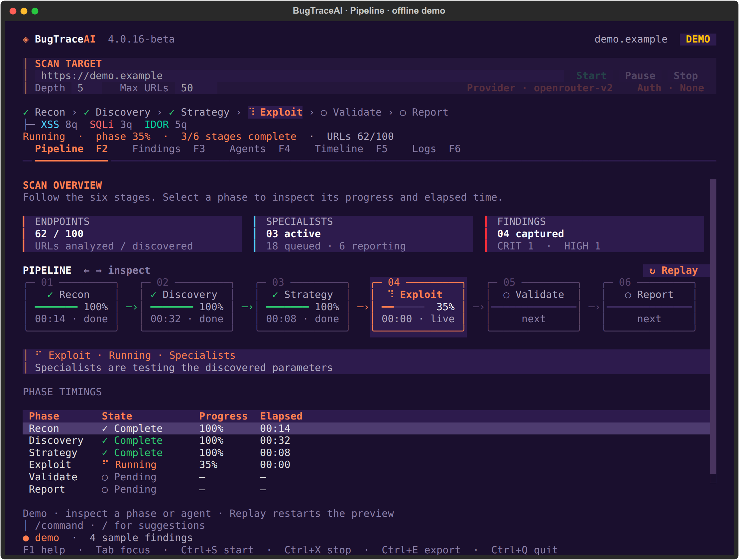This screenshot has width=739, height=560.
Task: Click the BugTraceAI diamond logo icon
Action: 26,40
